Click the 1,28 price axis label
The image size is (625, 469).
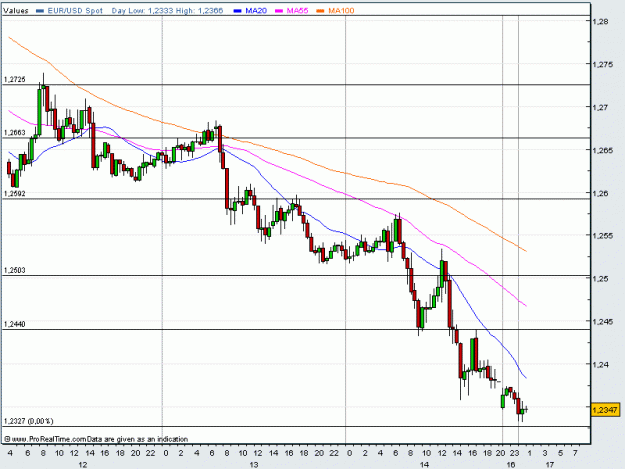tap(601, 22)
